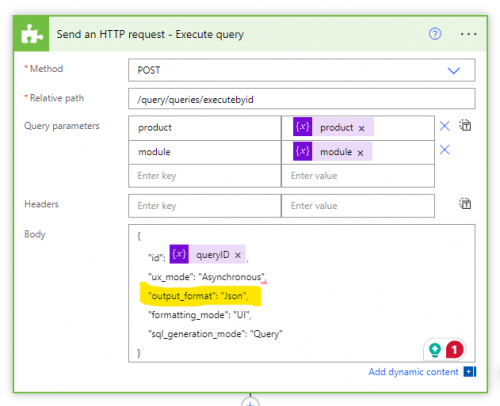Delete the product query parameter row
Image resolution: width=500 pixels, height=406 pixels.
click(x=445, y=126)
